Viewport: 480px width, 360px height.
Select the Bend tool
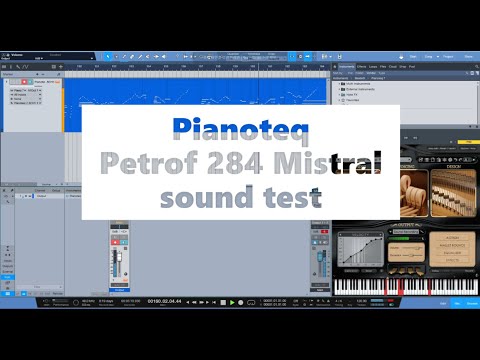tap(156, 57)
